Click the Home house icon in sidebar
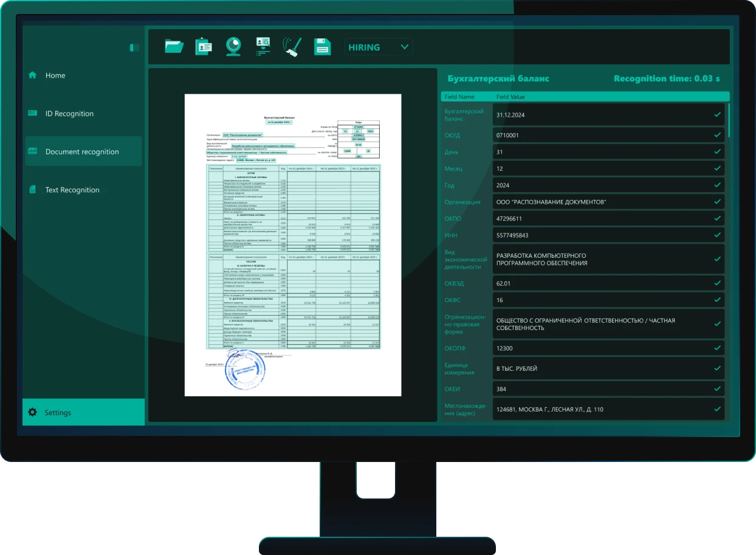 point(33,75)
